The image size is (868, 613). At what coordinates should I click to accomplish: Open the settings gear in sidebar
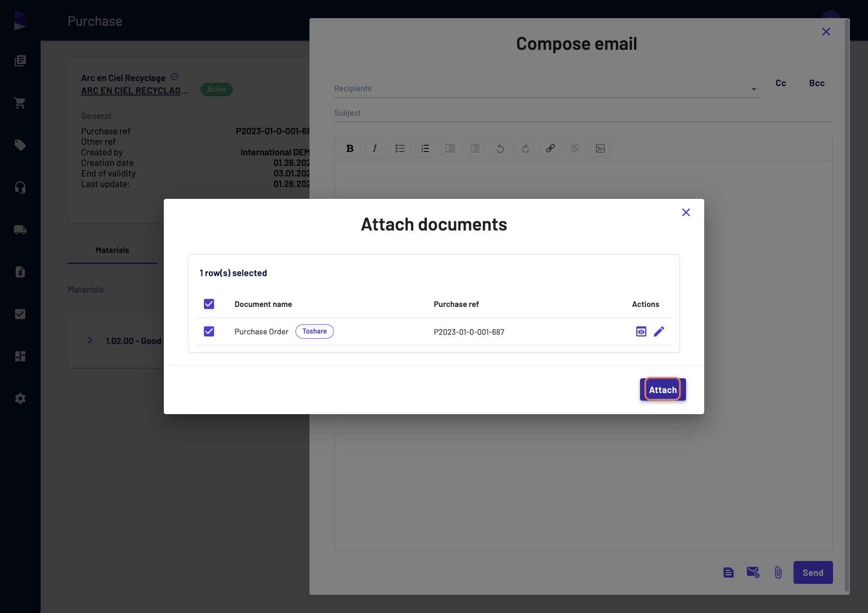20,399
